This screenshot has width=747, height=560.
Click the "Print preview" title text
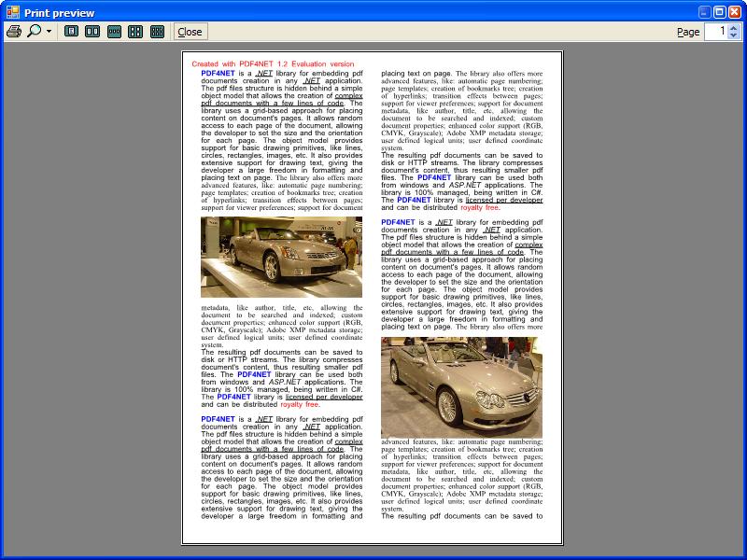(x=60, y=13)
